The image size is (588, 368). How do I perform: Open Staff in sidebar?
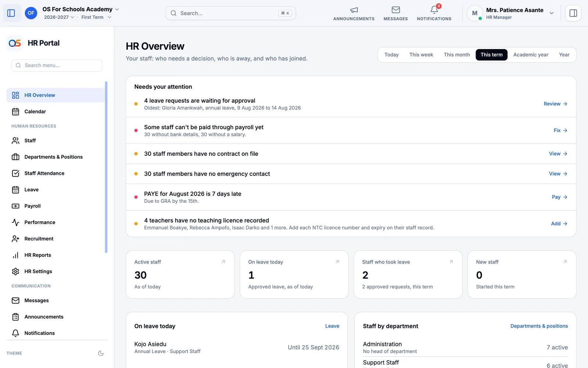click(56, 141)
